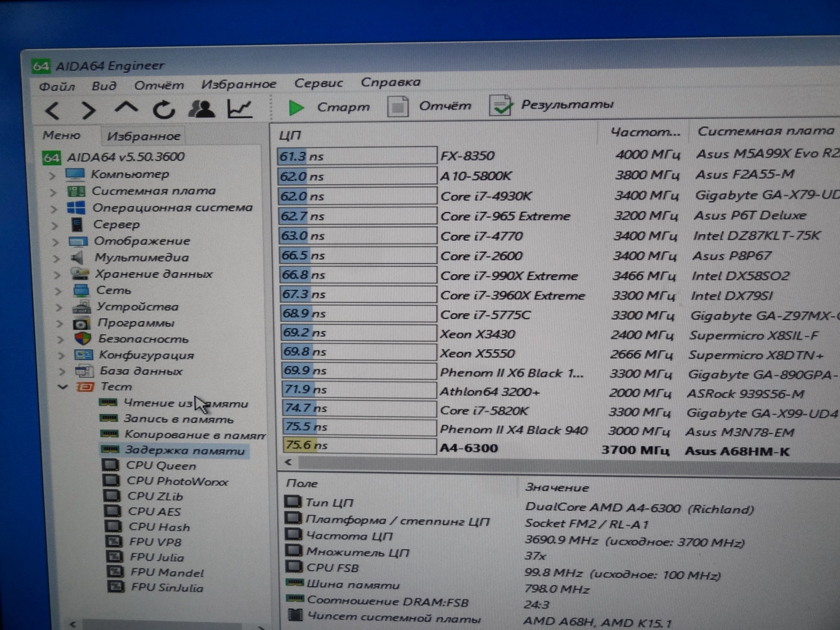
Task: Open the Сервис menu
Action: coord(318,83)
